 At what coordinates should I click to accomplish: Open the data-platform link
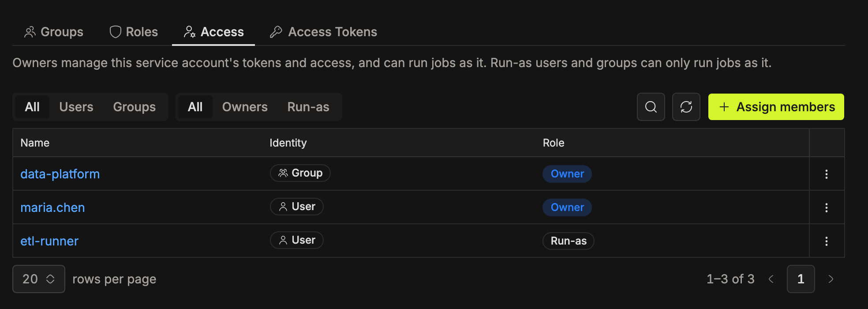[60, 174]
